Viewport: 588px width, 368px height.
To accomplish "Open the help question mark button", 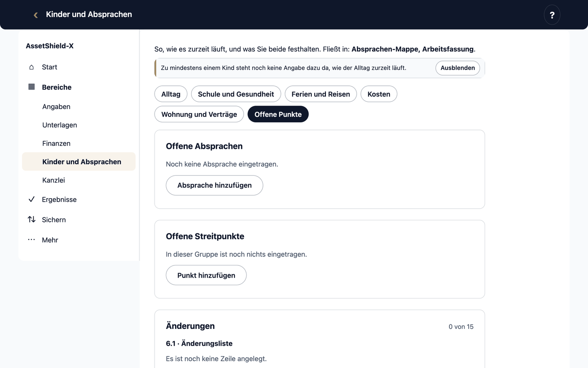I will [x=552, y=15].
